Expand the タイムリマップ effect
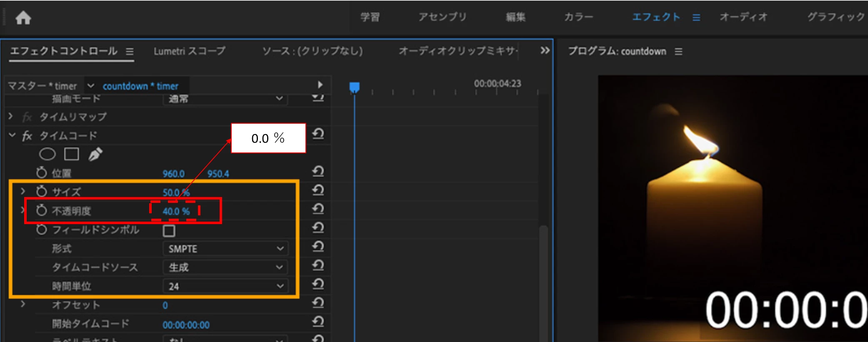868x342 pixels. 11,116
